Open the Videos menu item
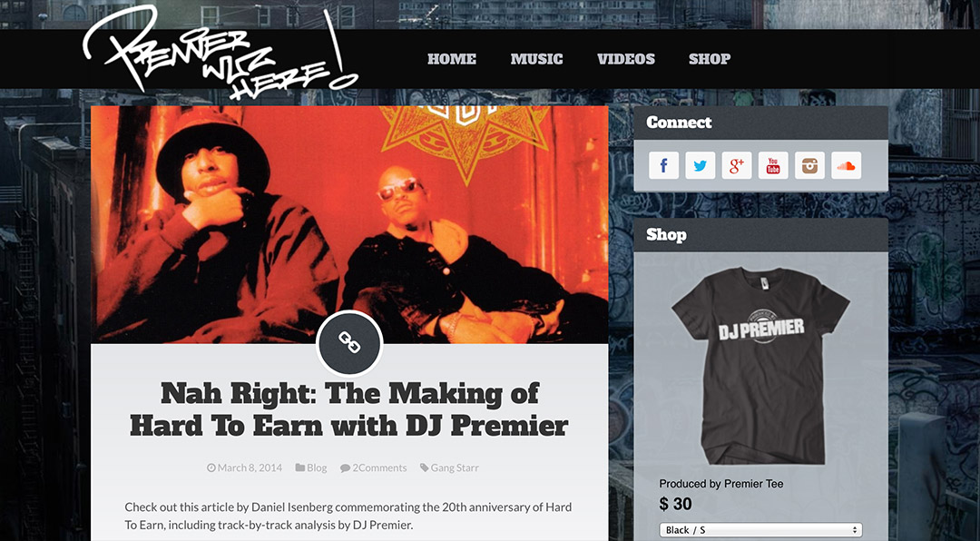Image resolution: width=980 pixels, height=541 pixels. pyautogui.click(x=626, y=59)
